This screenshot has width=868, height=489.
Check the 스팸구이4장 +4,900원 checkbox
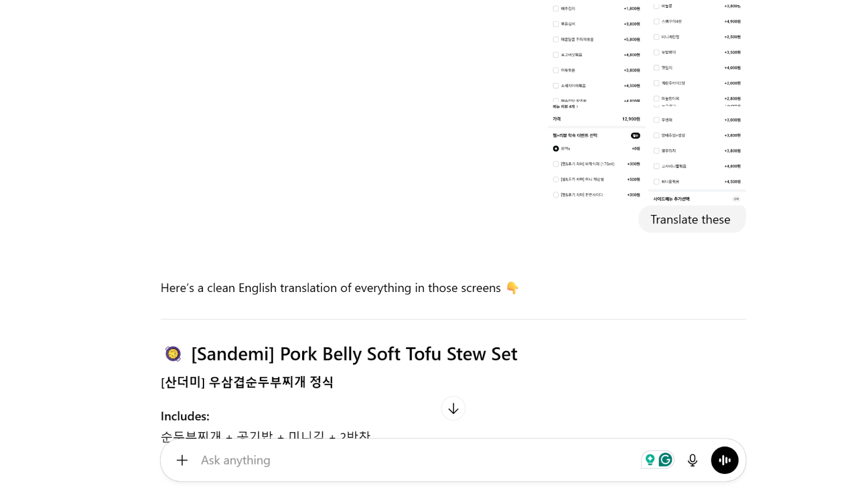click(656, 22)
